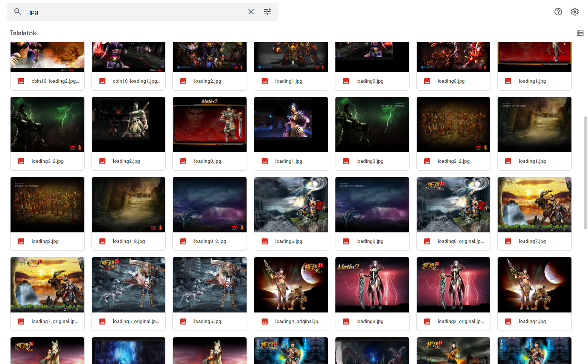Click the Találatok results heading
588x364 pixels.
pyautogui.click(x=23, y=33)
